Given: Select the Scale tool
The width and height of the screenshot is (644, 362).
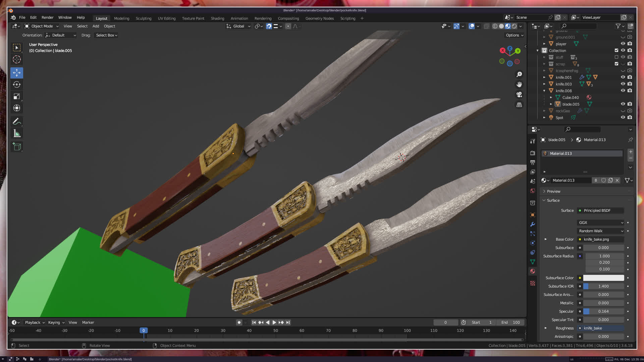Looking at the screenshot, I should click(x=17, y=97).
